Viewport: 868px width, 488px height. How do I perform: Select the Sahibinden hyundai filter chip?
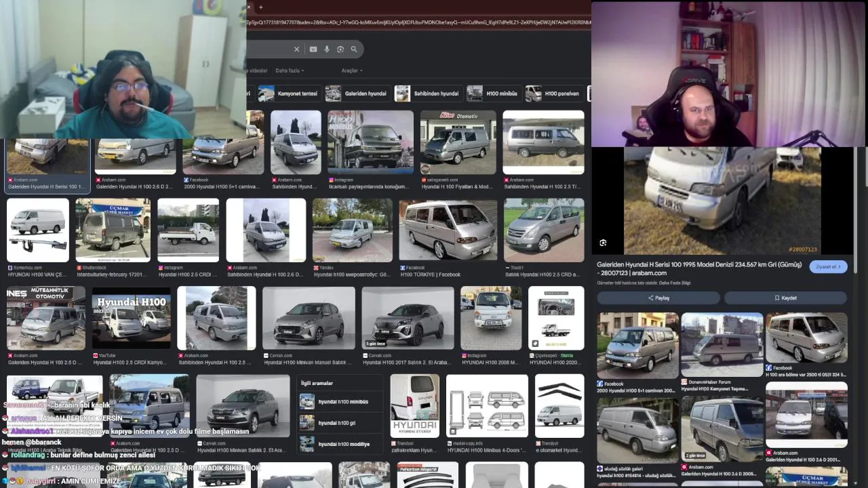[x=427, y=94]
